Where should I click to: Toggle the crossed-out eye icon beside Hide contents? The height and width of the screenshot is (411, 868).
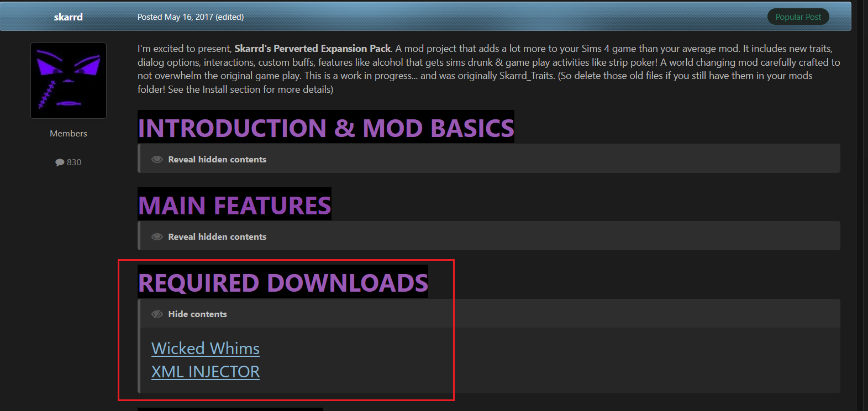[157, 314]
